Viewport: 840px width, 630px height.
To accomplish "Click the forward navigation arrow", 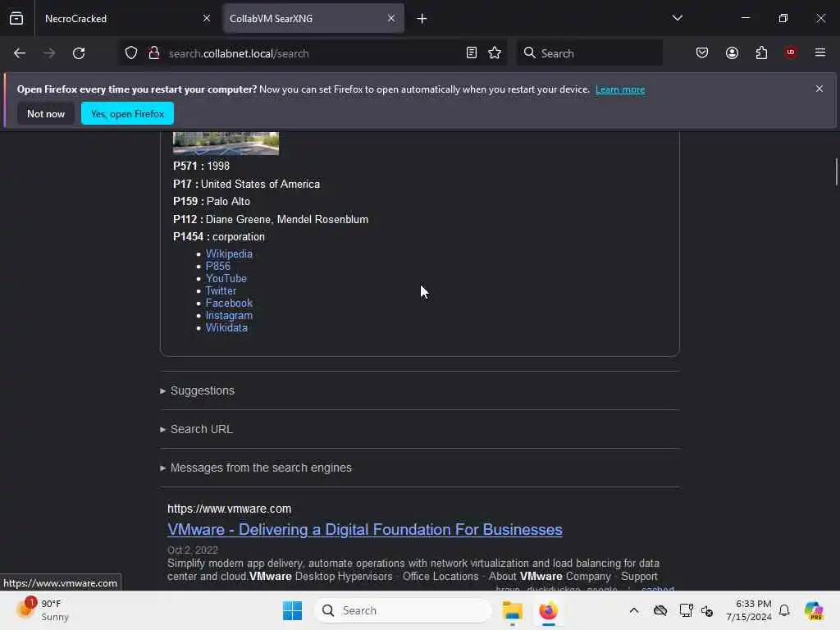I will point(48,53).
